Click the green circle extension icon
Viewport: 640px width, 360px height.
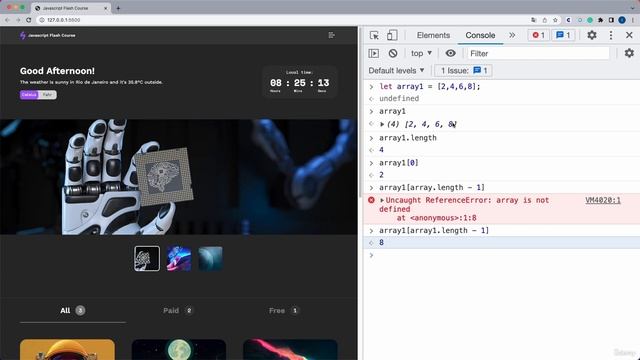click(590, 20)
